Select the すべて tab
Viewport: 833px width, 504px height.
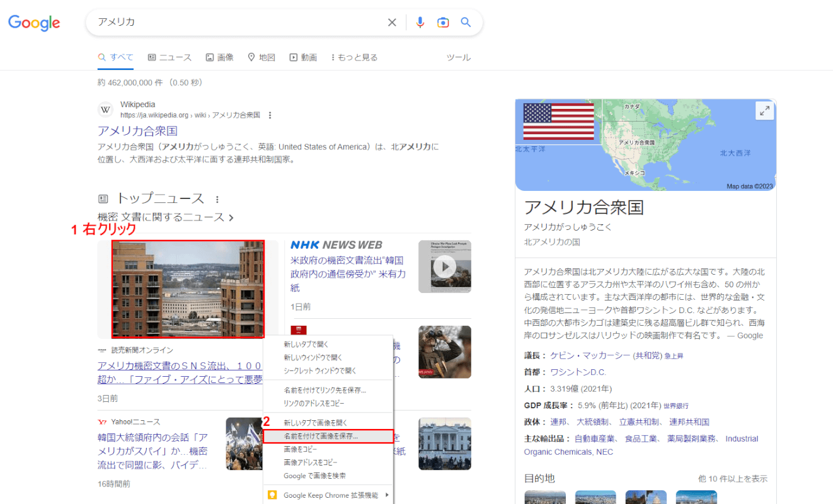[115, 57]
